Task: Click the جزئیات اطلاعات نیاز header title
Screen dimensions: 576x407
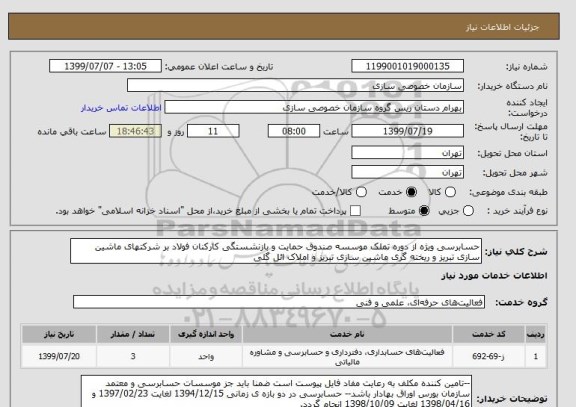Action: 502,28
